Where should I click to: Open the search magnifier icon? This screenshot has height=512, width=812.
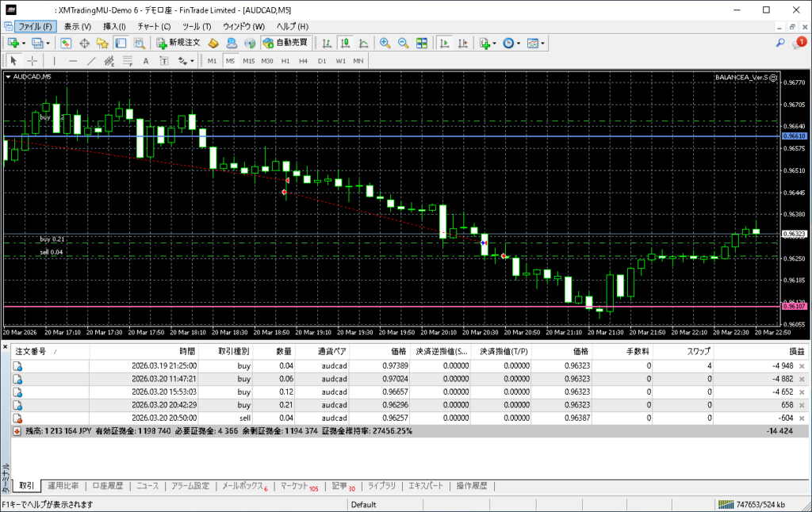click(780, 43)
